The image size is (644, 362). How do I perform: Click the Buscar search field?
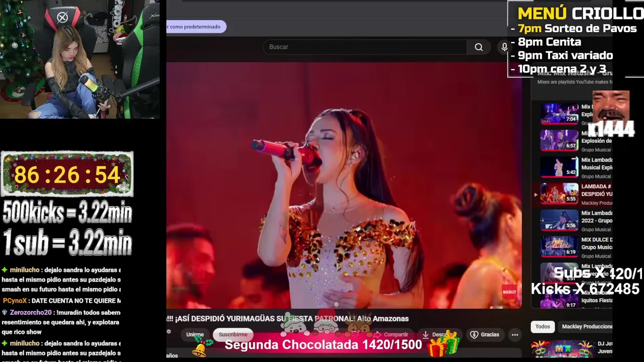pos(365,47)
